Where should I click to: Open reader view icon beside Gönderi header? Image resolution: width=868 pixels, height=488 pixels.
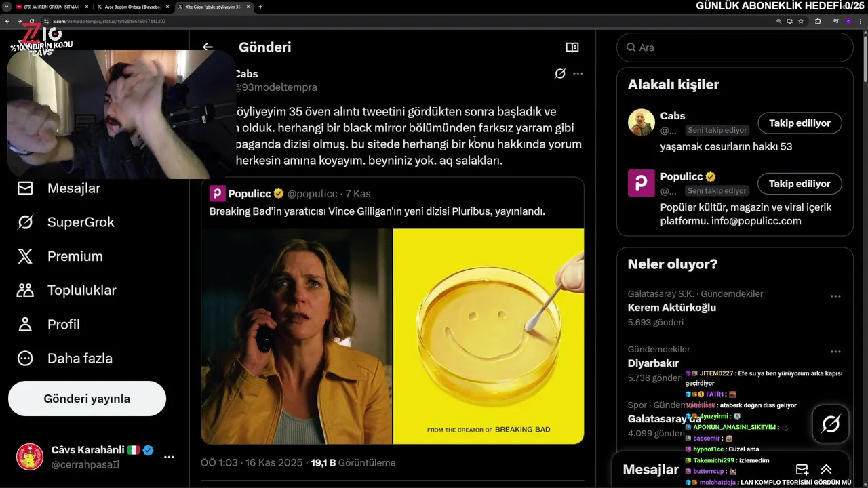point(572,47)
